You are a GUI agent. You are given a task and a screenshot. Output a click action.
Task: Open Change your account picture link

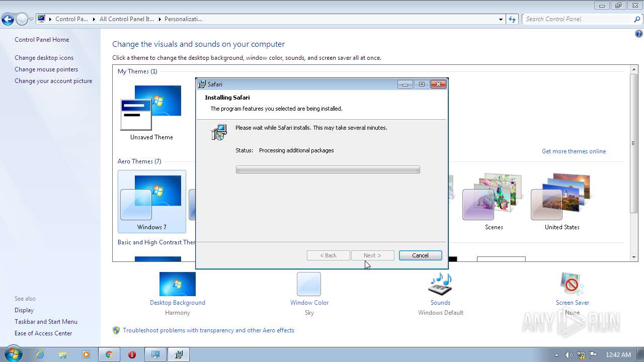click(53, 81)
